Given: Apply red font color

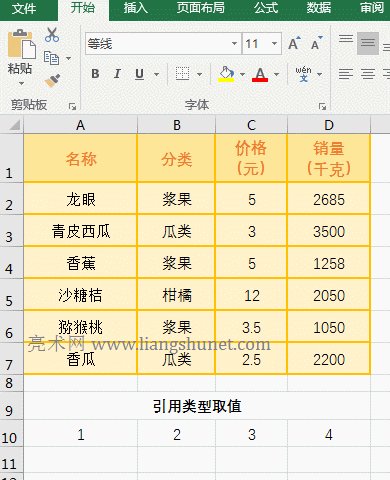Looking at the screenshot, I should click(x=260, y=74).
